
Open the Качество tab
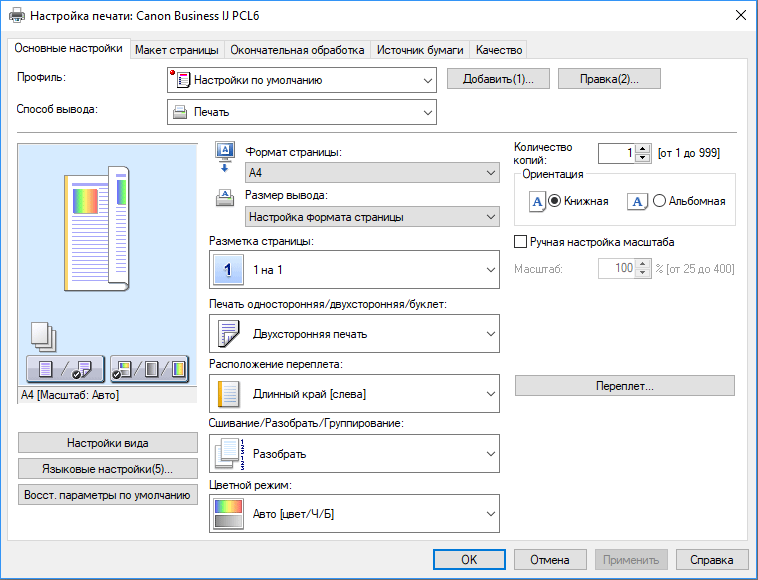click(x=499, y=50)
